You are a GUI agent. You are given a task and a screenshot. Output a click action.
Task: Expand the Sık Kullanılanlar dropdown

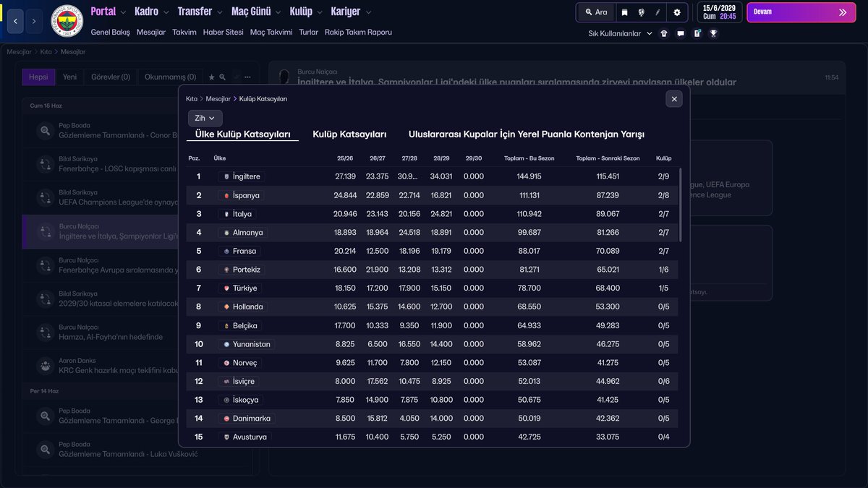(x=621, y=33)
